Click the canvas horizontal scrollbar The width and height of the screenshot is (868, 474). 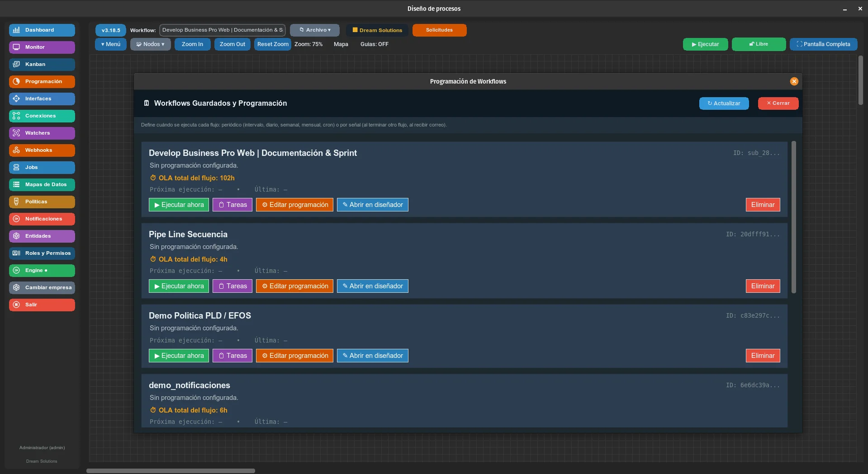click(x=171, y=470)
